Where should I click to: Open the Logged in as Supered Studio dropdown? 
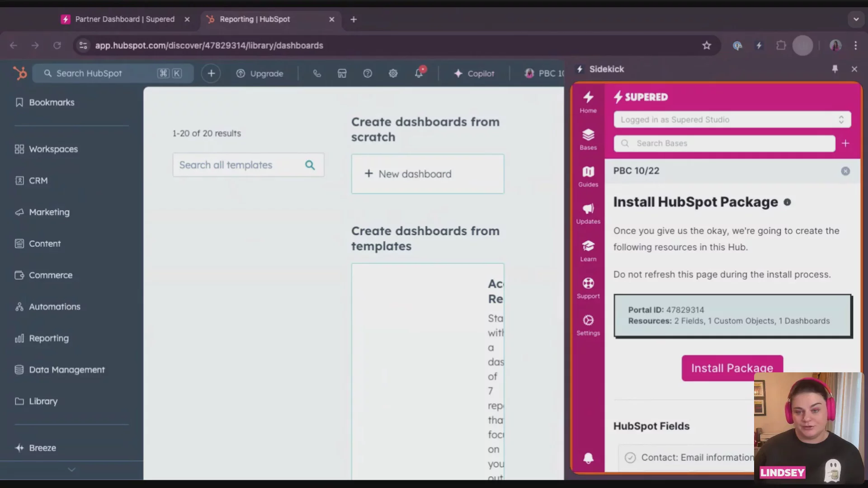tap(732, 120)
